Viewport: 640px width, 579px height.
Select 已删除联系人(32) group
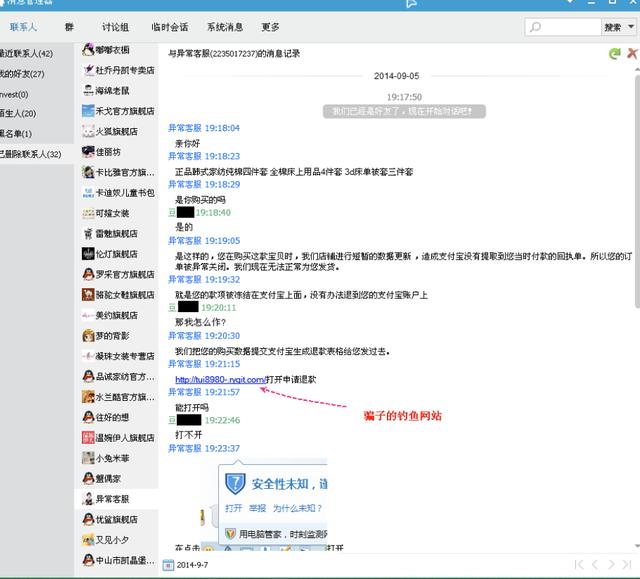pos(37,154)
